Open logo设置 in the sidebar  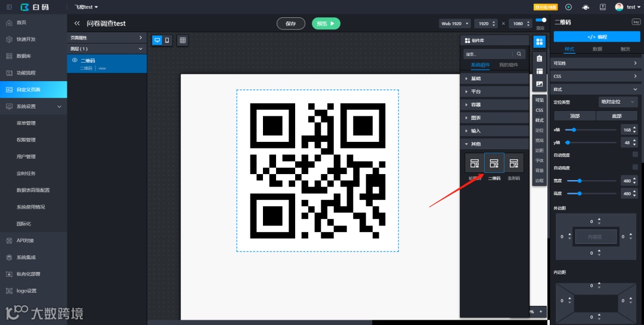pyautogui.click(x=33, y=291)
